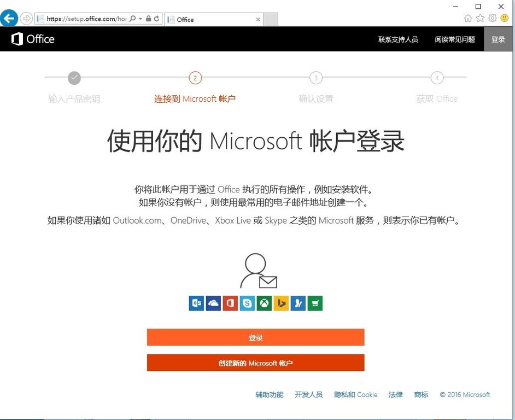Click the Refresh page icon

157,19
